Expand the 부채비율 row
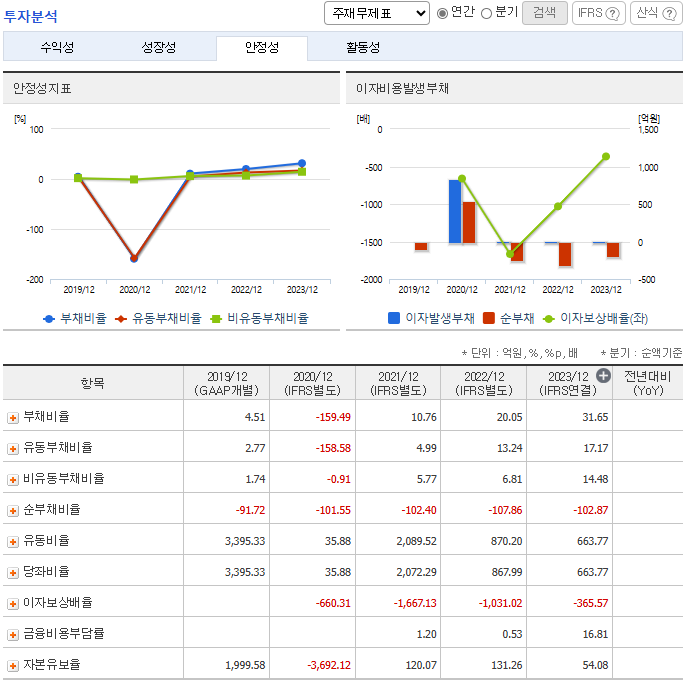Viewport: 685px width, 686px height. 13,418
